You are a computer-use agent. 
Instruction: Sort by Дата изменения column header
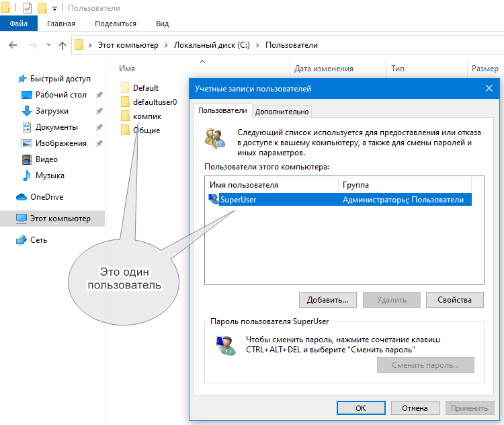click(x=324, y=69)
